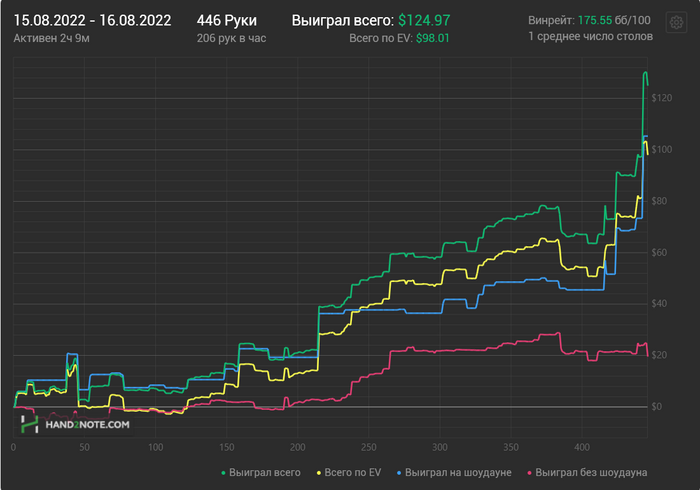Click the $60 y-axis label
The image size is (700, 490).
click(x=659, y=253)
